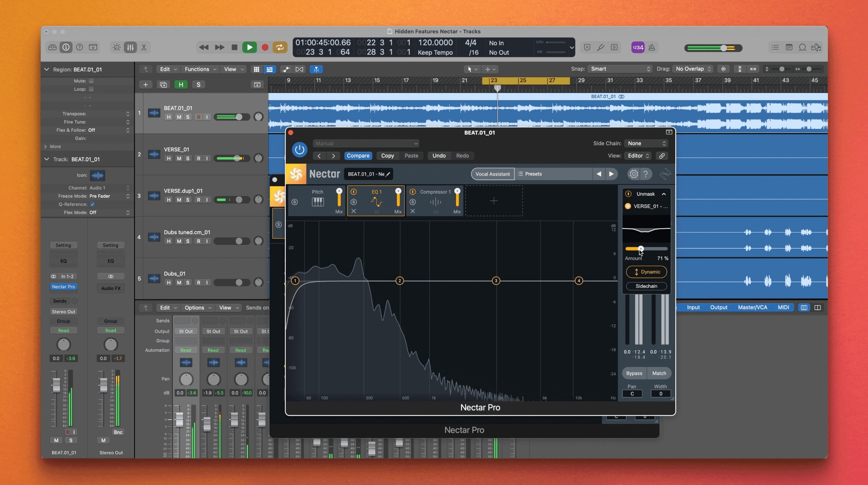Screen dimensions: 868x485
Task: Click the Nectar logo icon
Action: [296, 174]
